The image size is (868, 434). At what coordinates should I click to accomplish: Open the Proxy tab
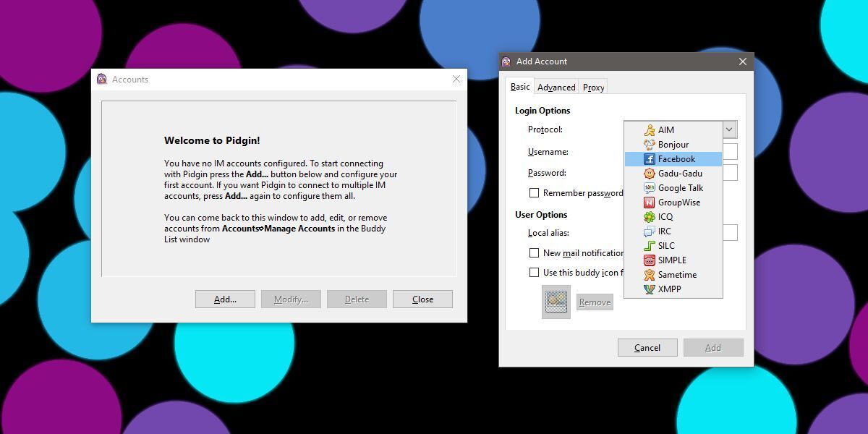593,87
